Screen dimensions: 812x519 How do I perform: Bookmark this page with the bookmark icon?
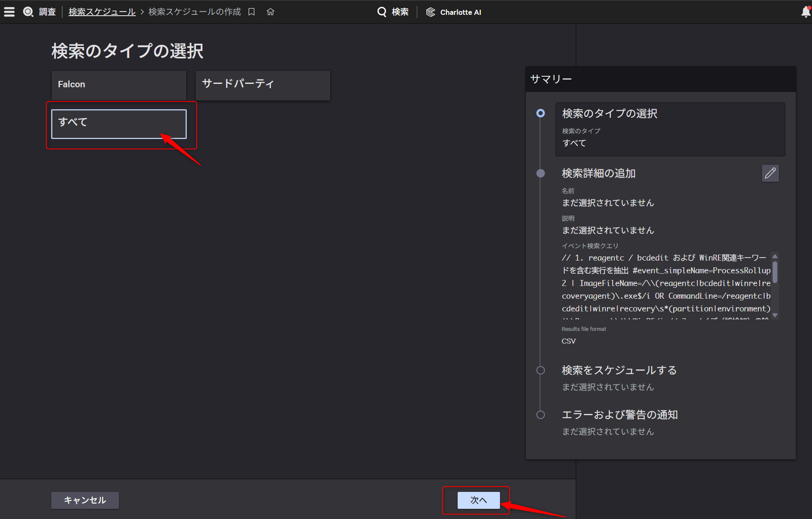click(x=251, y=12)
